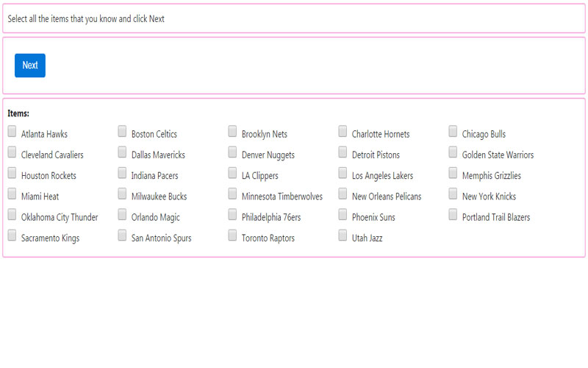Check the Los Angeles Lakers checkbox
The height and width of the screenshot is (368, 588).
pyautogui.click(x=343, y=173)
